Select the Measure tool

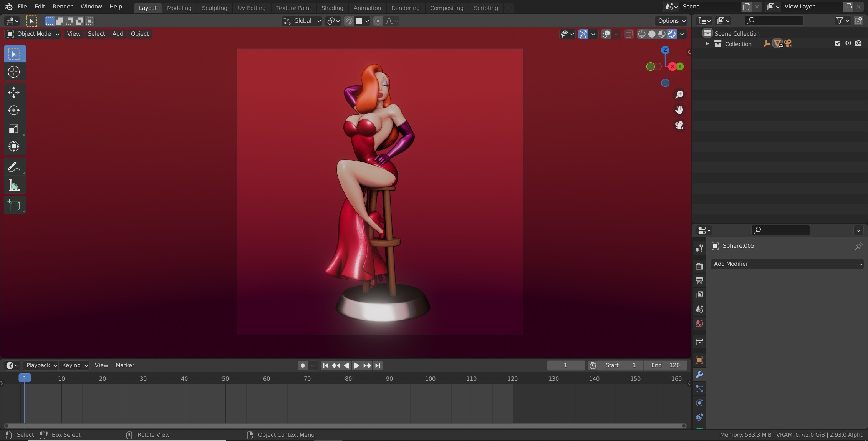(15, 186)
